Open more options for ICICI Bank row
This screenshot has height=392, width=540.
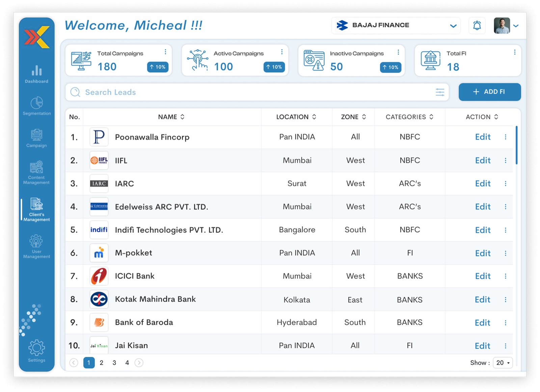pos(506,276)
